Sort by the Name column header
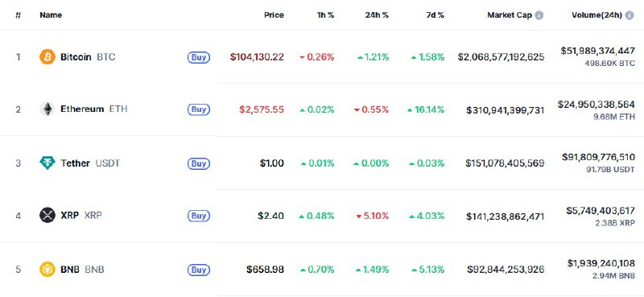 (51, 15)
